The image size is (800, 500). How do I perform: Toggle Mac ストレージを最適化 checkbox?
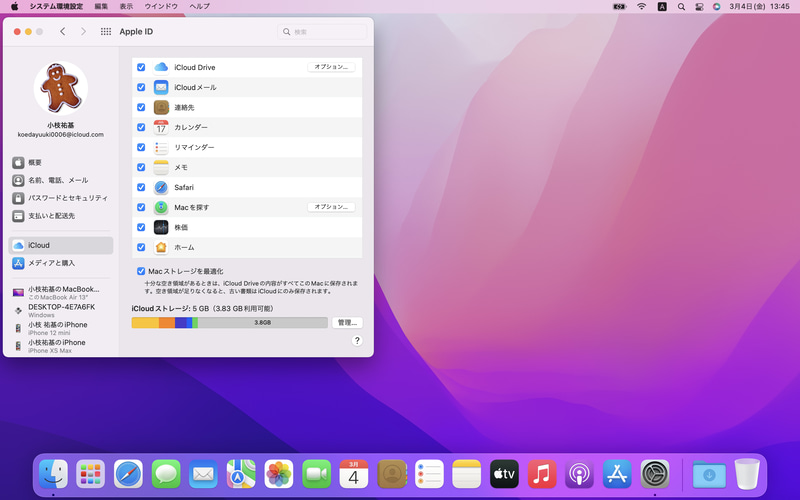[x=141, y=271]
